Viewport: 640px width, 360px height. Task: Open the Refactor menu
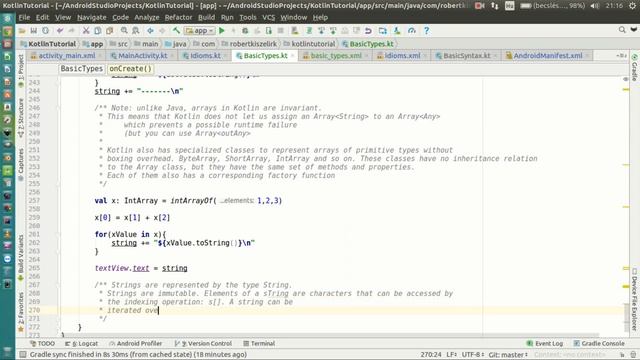pos(178,18)
